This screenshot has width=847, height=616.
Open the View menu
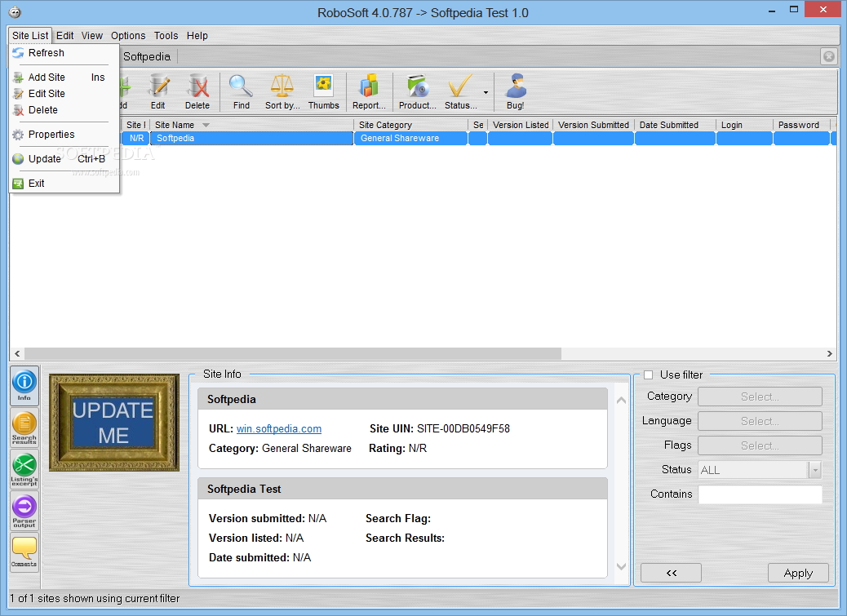tap(92, 36)
